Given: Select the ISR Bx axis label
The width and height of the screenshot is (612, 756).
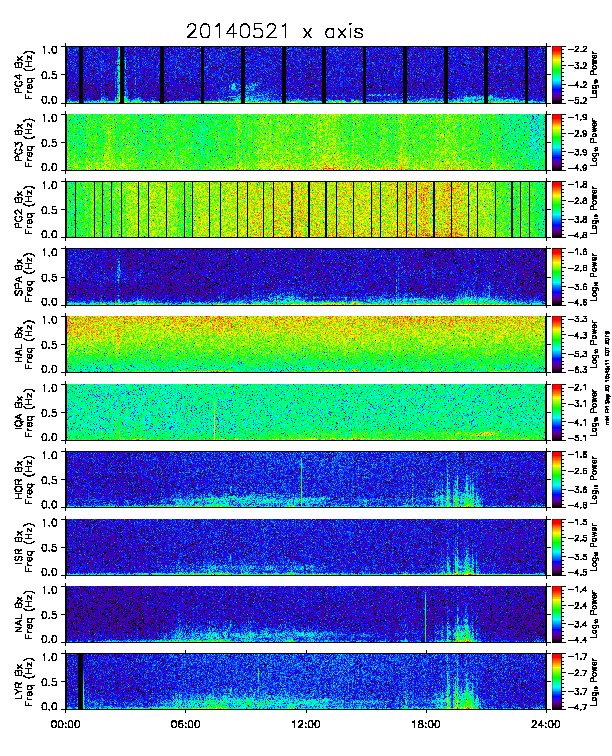Looking at the screenshot, I should [x=19, y=547].
